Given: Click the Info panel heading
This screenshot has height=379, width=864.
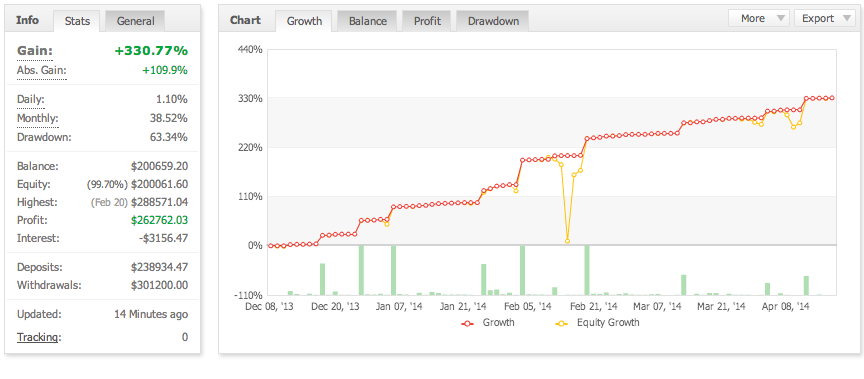Looking at the screenshot, I should click(28, 20).
